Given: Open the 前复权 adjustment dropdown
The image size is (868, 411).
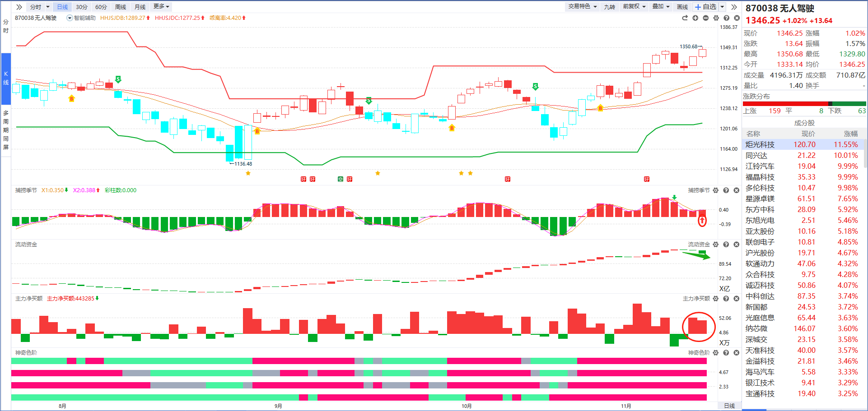Looking at the screenshot, I should [634, 6].
